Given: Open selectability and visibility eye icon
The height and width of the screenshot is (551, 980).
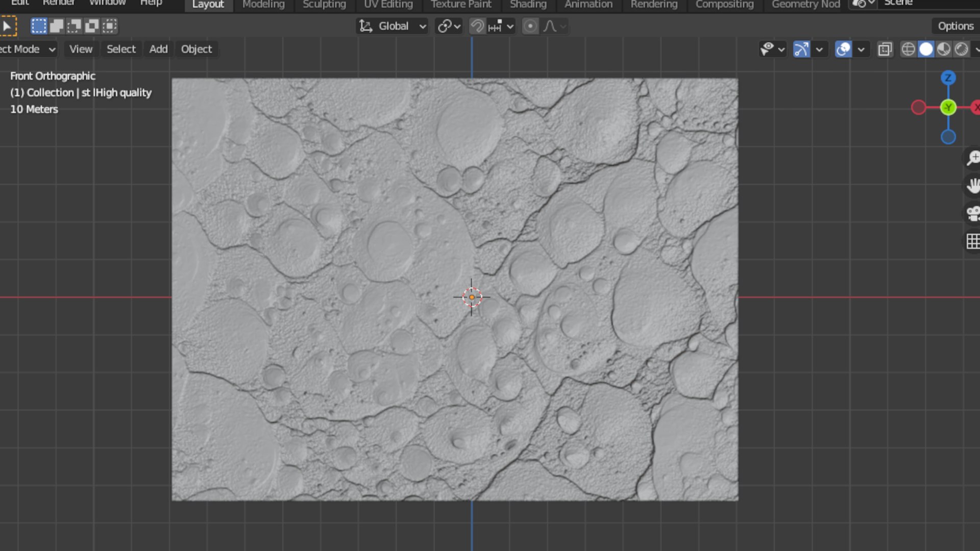Looking at the screenshot, I should 772,49.
